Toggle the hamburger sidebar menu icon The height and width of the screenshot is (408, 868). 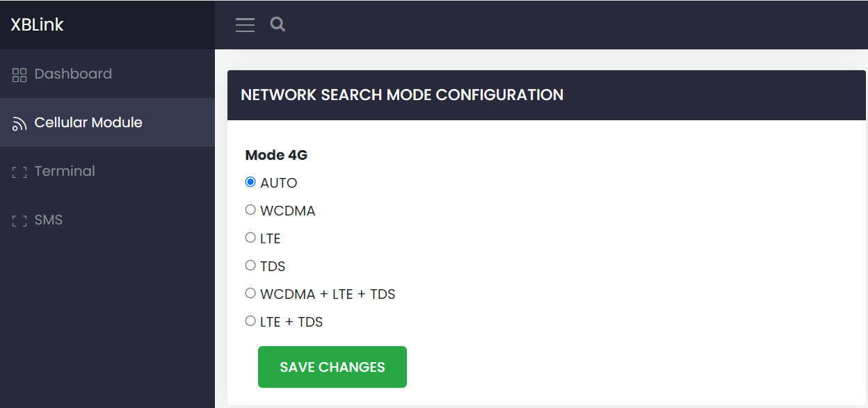[x=245, y=25]
